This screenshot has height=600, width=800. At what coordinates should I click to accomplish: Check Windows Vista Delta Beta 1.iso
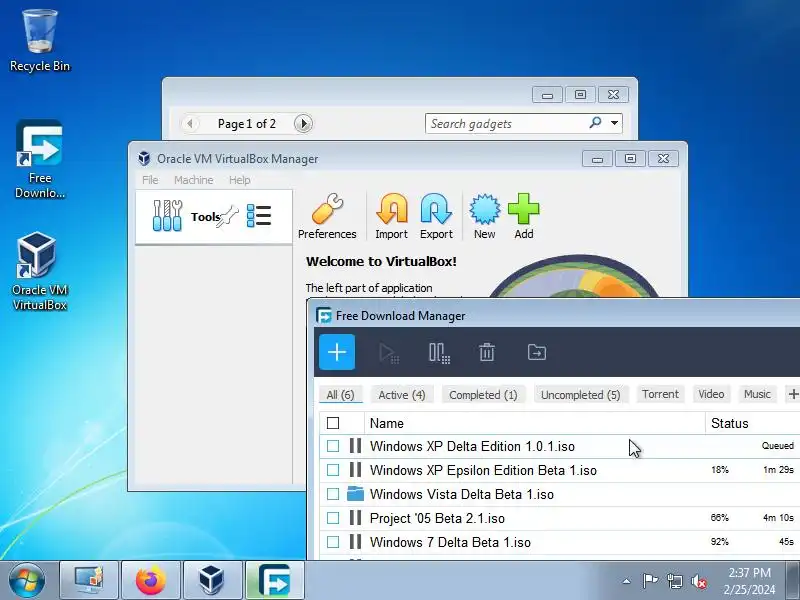point(333,494)
